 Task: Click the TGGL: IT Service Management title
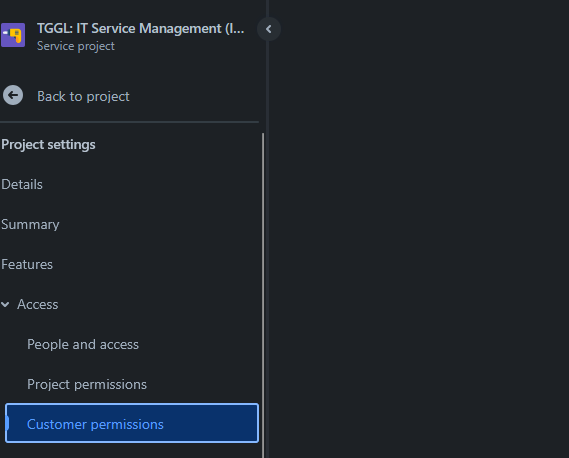pyautogui.click(x=140, y=28)
